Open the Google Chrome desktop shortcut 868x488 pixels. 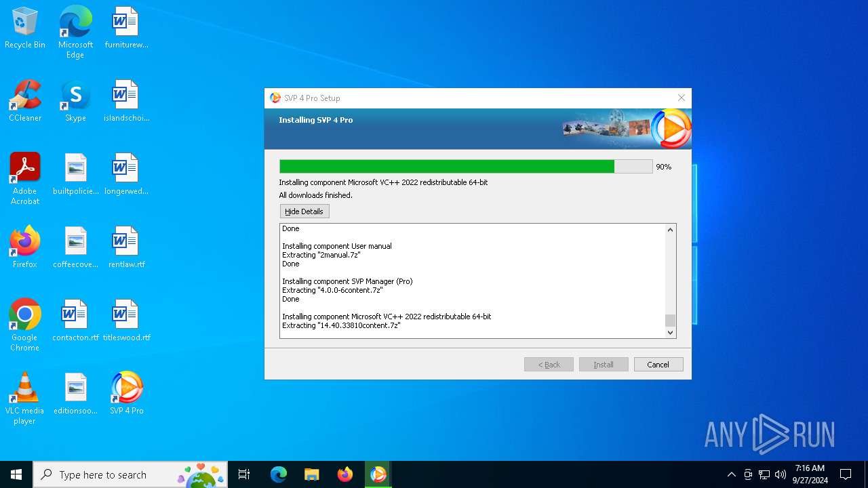(25, 325)
